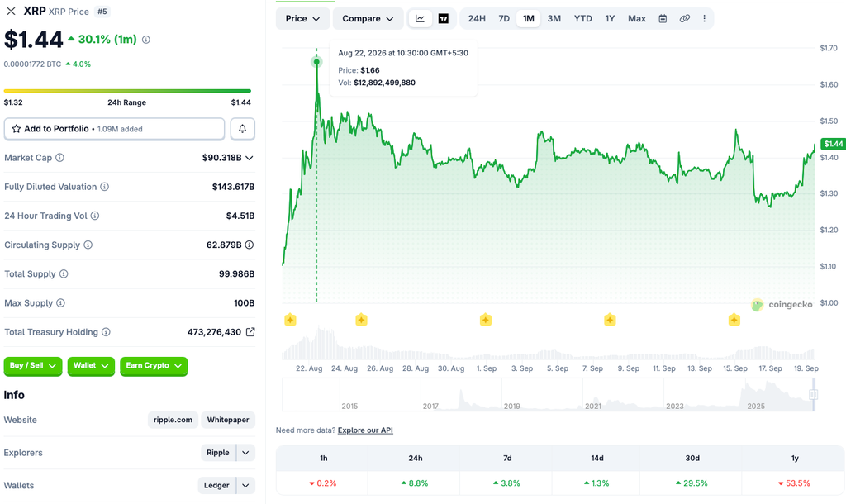Screen dimensions: 846x504
Task: Click the event marker near 7. Sep
Action: tap(610, 320)
